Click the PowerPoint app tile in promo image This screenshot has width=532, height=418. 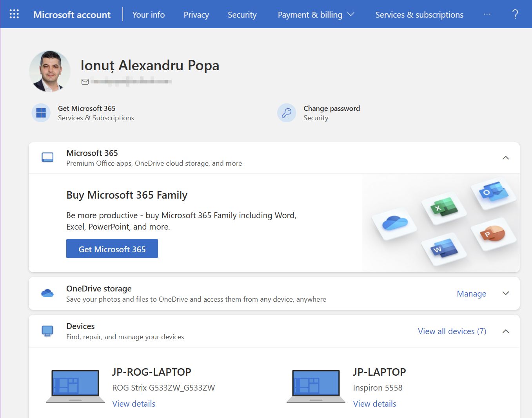pyautogui.click(x=493, y=234)
